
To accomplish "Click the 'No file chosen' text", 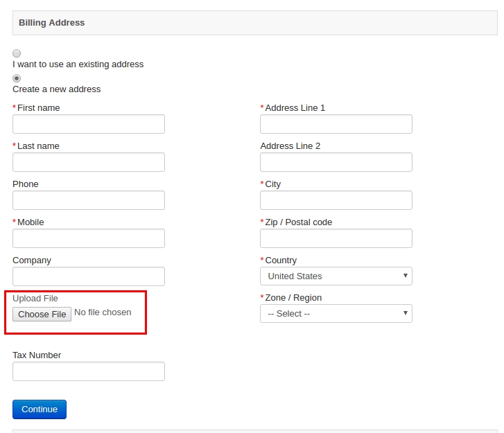I will (103, 312).
